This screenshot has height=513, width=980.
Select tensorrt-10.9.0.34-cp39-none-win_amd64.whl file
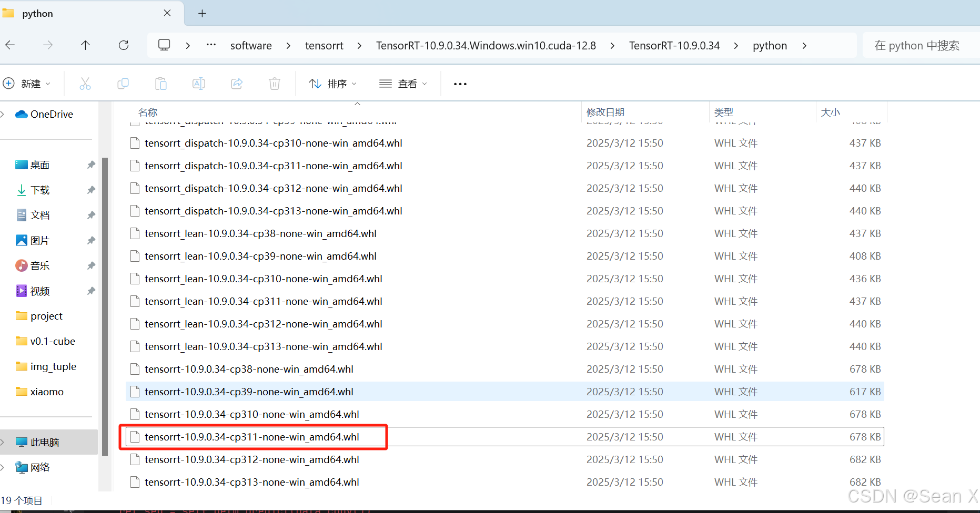pyautogui.click(x=505, y=392)
